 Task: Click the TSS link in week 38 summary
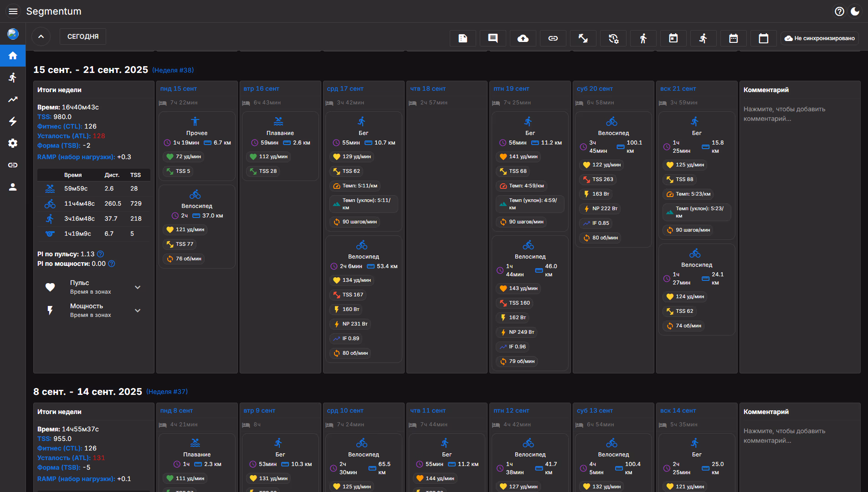point(44,117)
